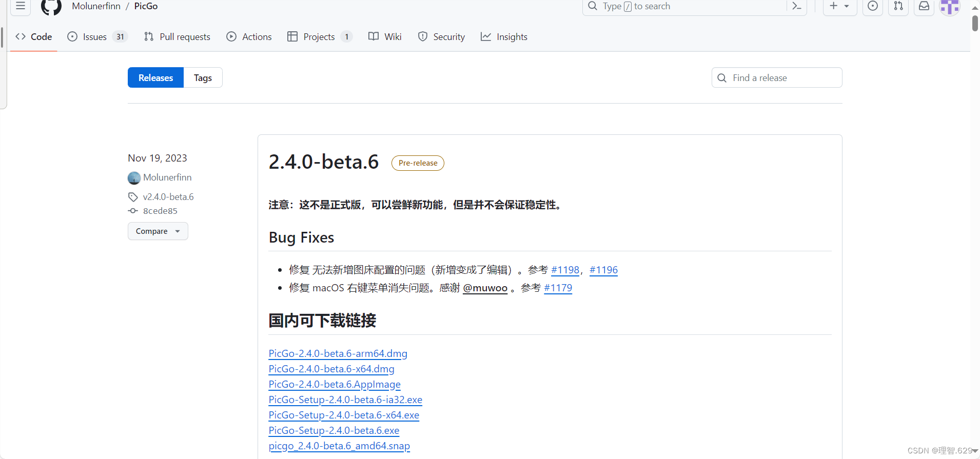Click the Issues count badge 31
The width and height of the screenshot is (980, 459).
tap(120, 36)
